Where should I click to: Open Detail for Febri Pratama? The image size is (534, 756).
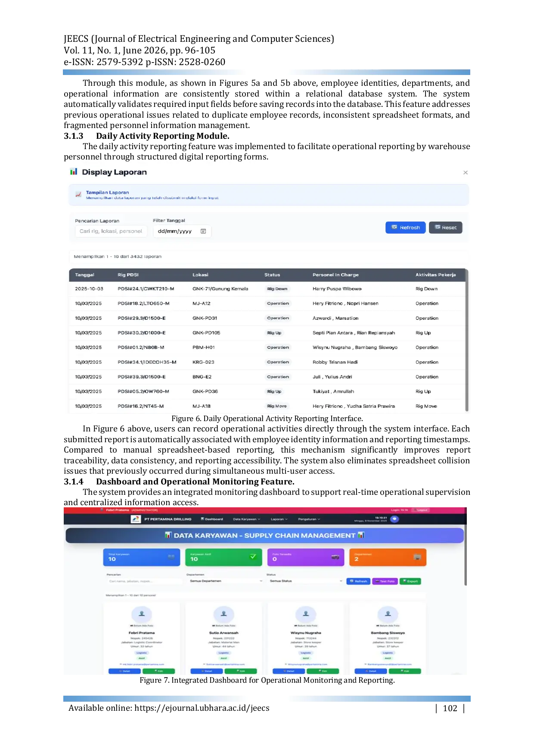tap(124, 671)
